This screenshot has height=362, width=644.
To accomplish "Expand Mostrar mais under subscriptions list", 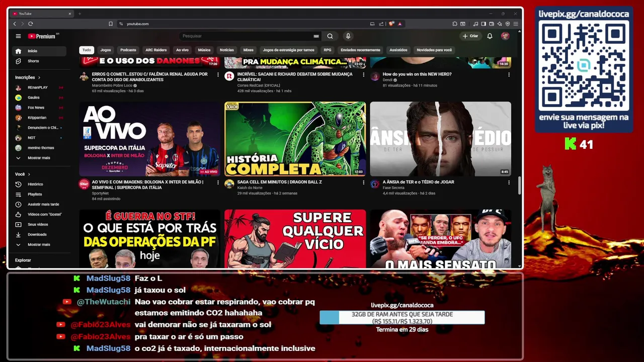I will click(39, 158).
